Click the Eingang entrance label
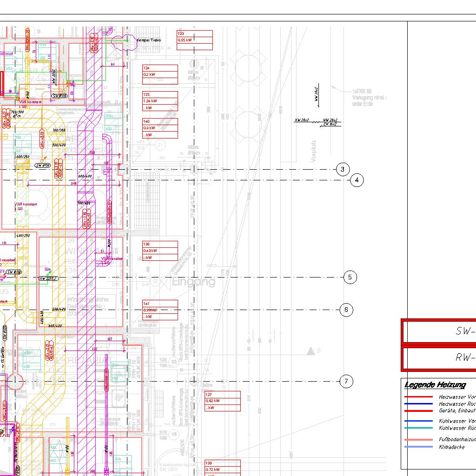The image size is (476, 476). 194,282
